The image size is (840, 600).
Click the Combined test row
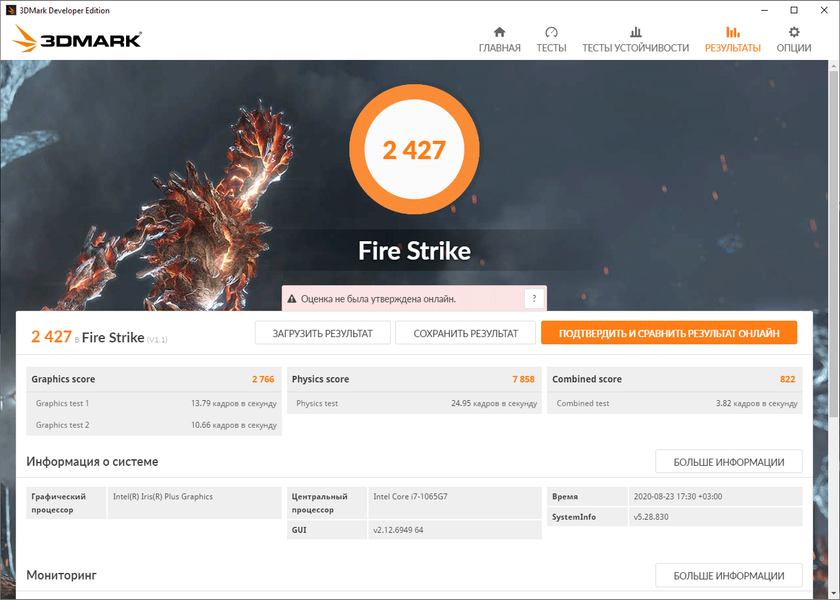(x=675, y=403)
